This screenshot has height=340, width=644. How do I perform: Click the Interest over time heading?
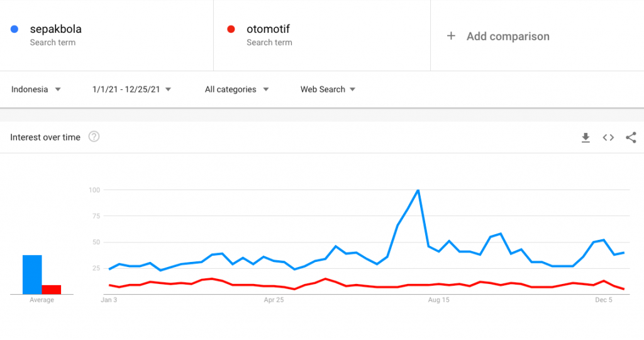45,137
